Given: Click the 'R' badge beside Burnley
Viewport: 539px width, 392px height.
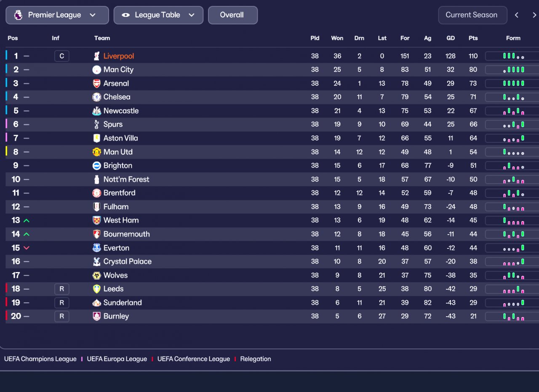Looking at the screenshot, I should 61,316.
